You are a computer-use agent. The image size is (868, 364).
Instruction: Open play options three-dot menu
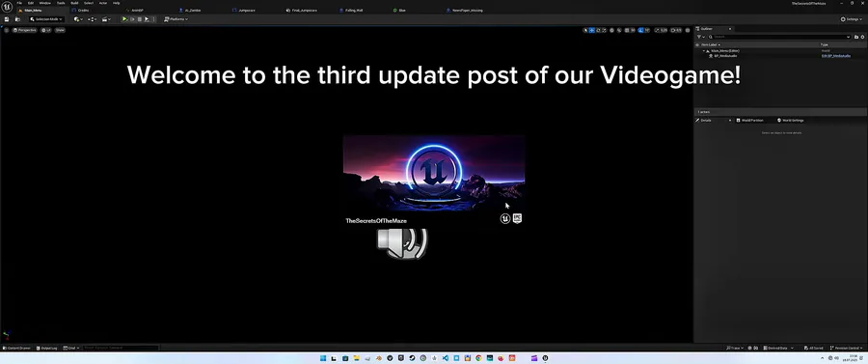point(154,19)
